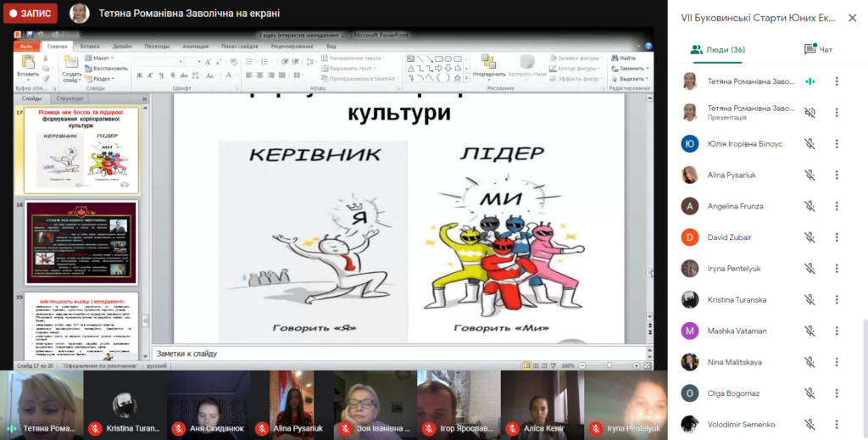Justify text in paragraph group

point(282,75)
